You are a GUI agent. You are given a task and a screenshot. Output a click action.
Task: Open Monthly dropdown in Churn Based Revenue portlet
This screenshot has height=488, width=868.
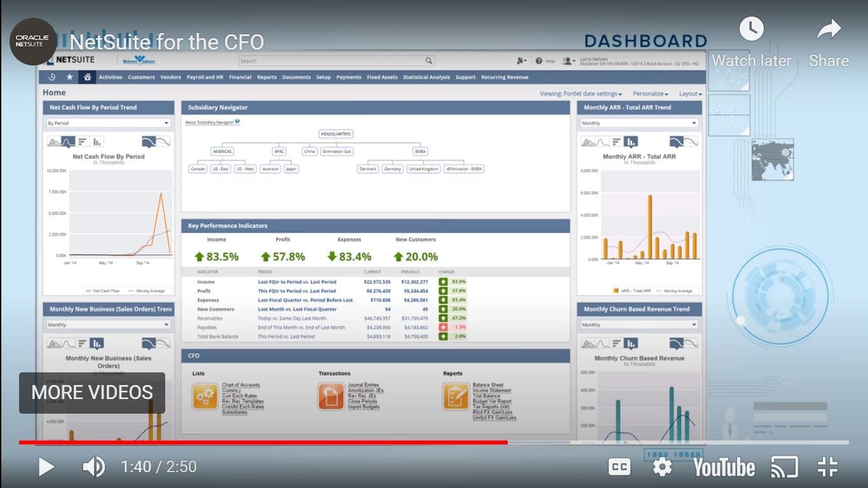click(639, 325)
